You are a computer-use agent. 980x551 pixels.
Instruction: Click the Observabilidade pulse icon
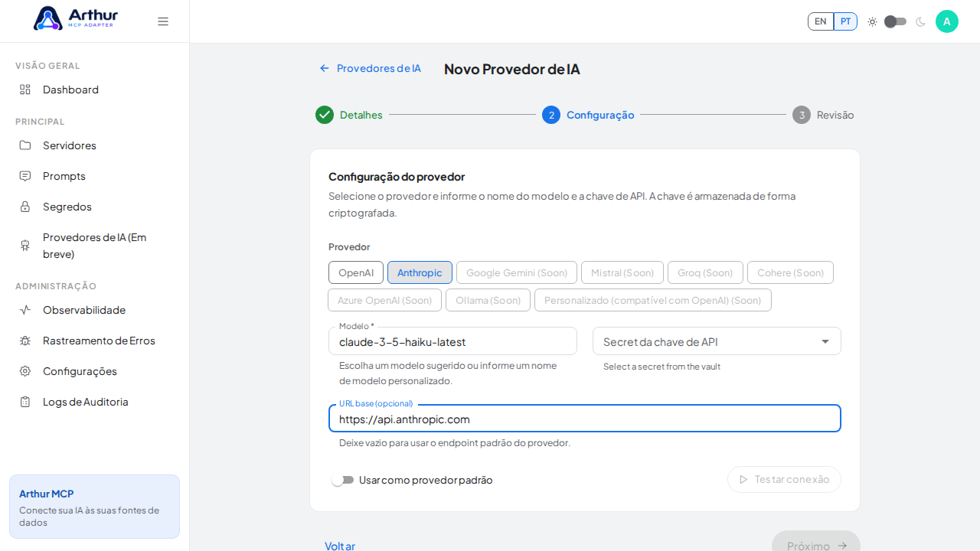click(25, 310)
